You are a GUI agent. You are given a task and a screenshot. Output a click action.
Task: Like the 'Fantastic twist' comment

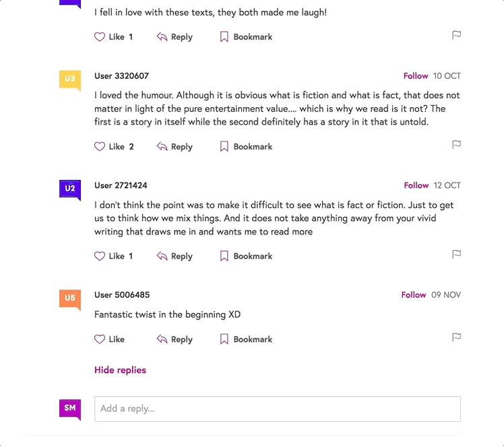pyautogui.click(x=109, y=340)
